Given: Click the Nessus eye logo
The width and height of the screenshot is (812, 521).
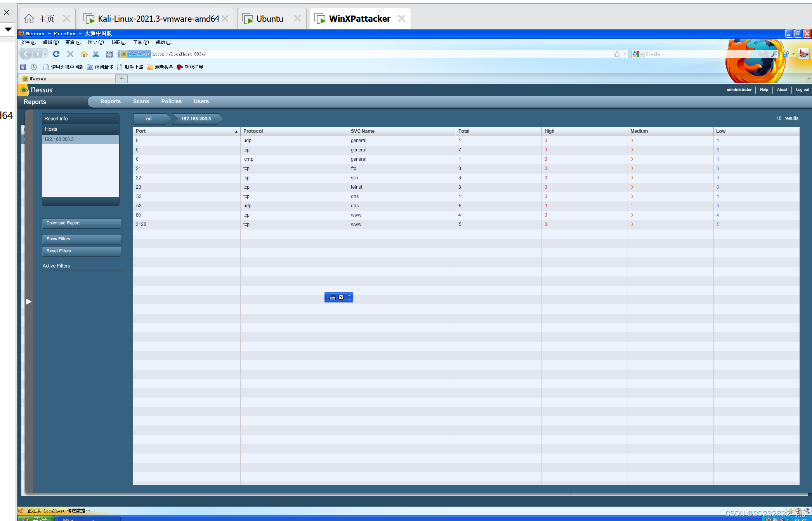Looking at the screenshot, I should [24, 90].
